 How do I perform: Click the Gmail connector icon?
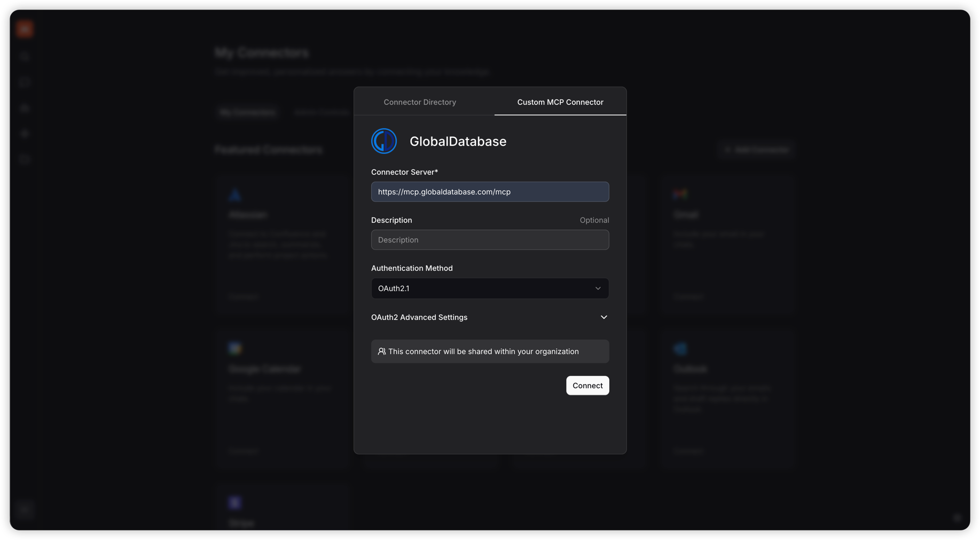point(681,194)
